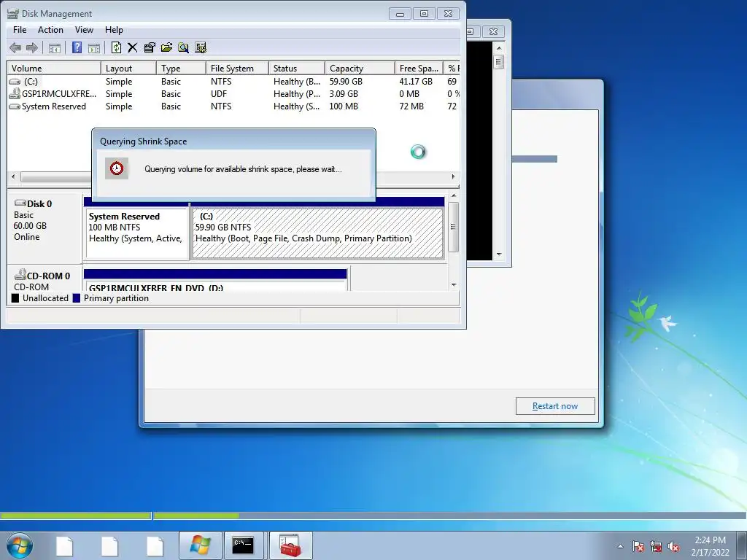Maximize the Disk Management window
Image resolution: width=747 pixels, height=560 pixels.
424,13
